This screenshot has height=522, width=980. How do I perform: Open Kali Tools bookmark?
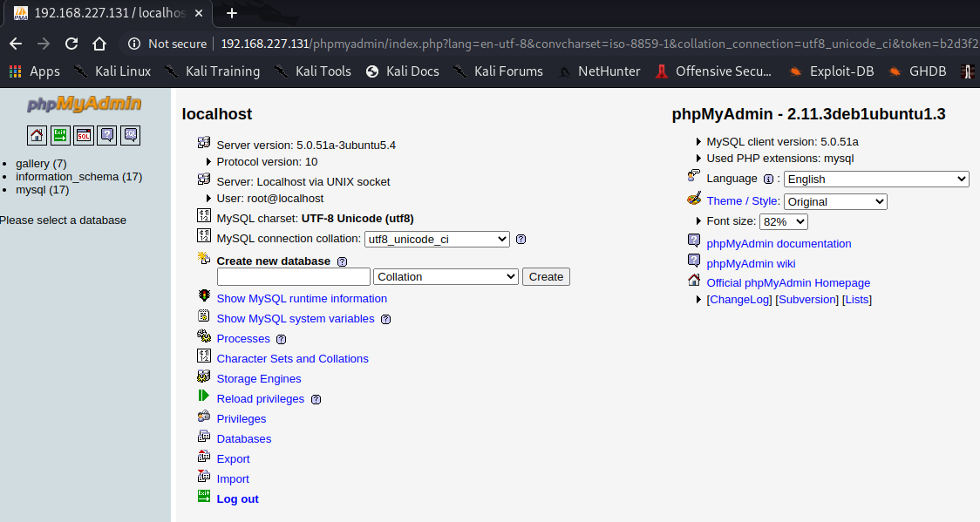tap(313, 71)
